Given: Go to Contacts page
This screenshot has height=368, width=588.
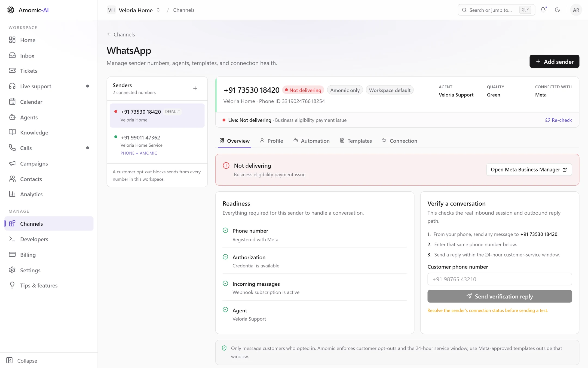Looking at the screenshot, I should [x=49, y=179].
